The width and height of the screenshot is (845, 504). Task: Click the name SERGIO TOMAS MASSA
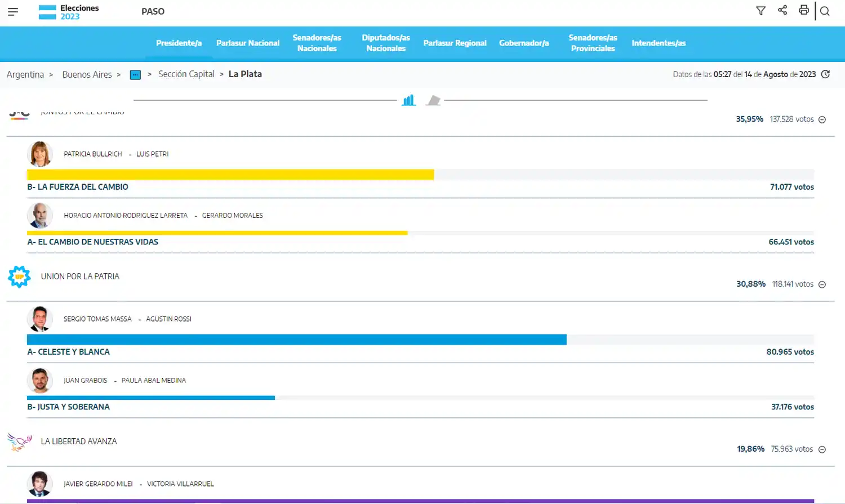click(x=97, y=319)
